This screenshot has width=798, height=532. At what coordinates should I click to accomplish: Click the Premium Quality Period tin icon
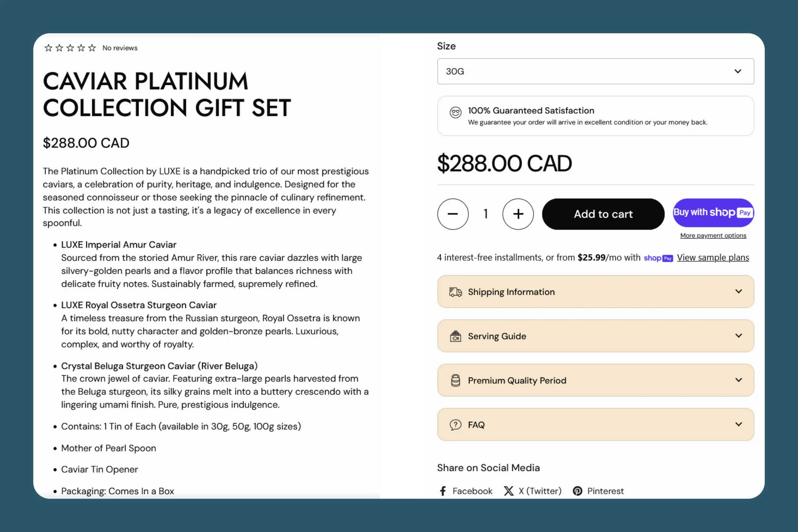(x=455, y=380)
